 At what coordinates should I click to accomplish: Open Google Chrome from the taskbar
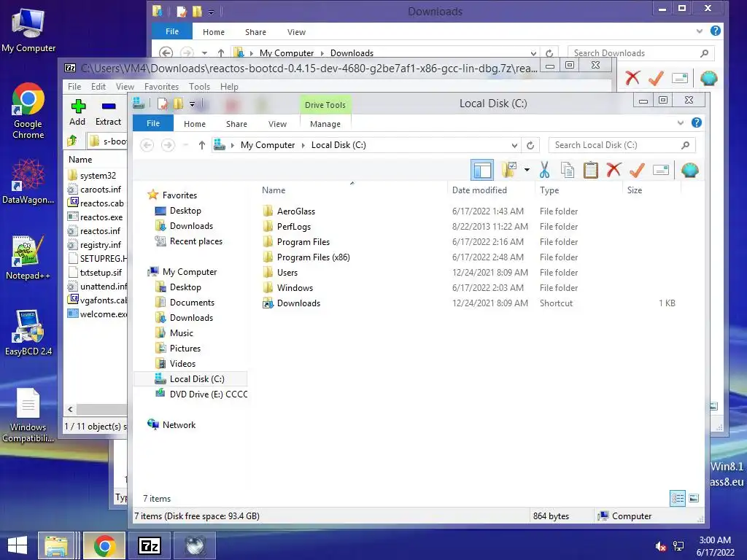pyautogui.click(x=105, y=545)
